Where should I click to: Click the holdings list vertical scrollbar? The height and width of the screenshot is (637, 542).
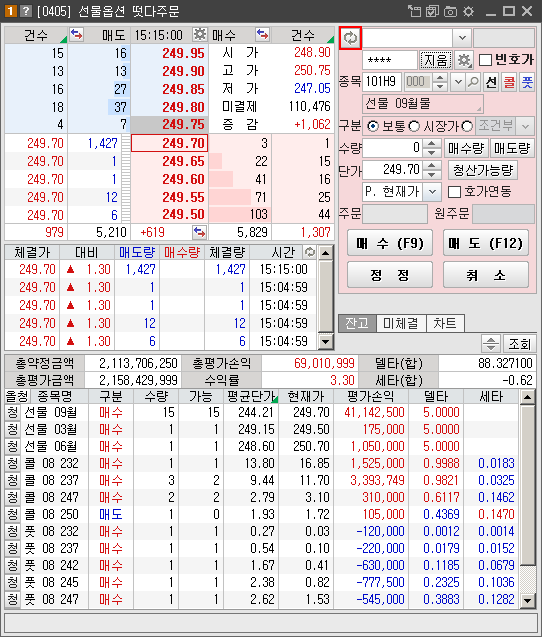tap(528, 499)
